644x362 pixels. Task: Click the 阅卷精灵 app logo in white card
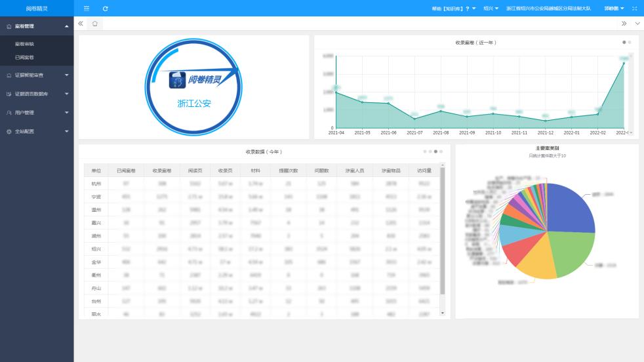178,80
